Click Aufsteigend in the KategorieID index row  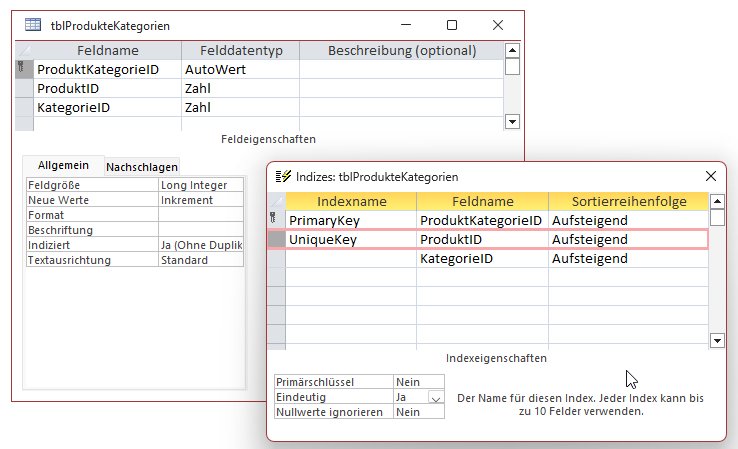[x=629, y=258]
